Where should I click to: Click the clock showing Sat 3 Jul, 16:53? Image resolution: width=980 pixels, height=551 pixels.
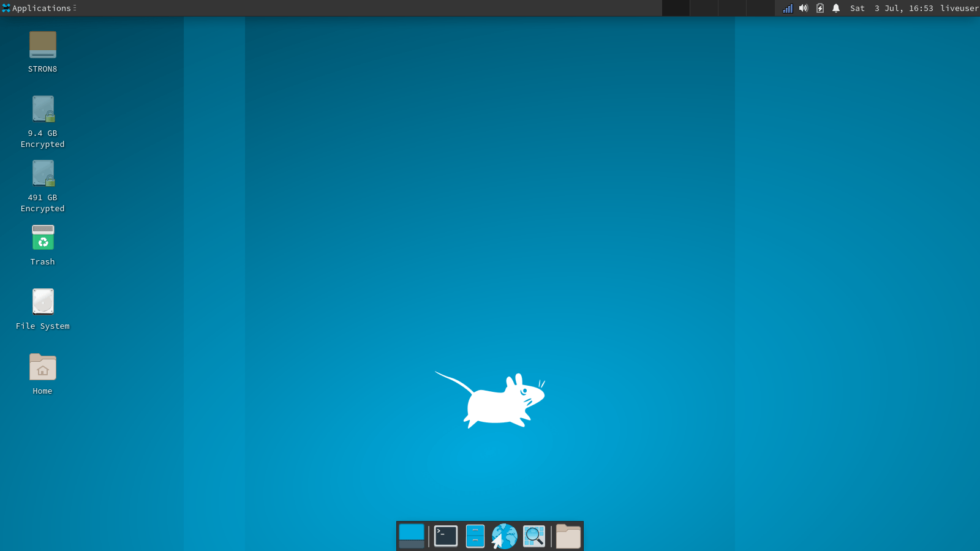[892, 8]
